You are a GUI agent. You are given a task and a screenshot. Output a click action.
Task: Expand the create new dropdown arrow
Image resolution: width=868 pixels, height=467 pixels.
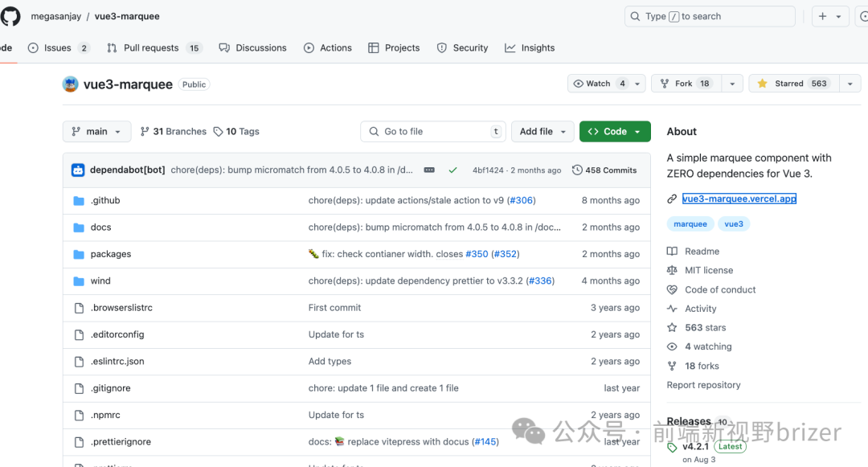click(x=838, y=17)
